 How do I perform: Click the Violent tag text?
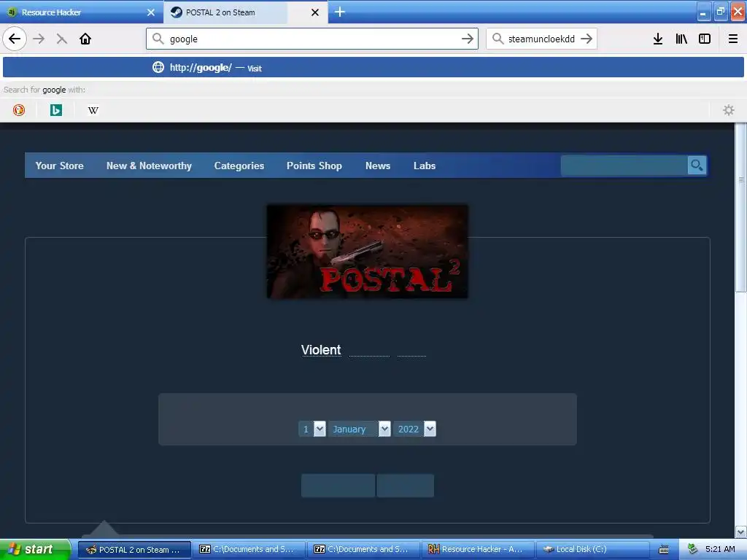tap(321, 350)
